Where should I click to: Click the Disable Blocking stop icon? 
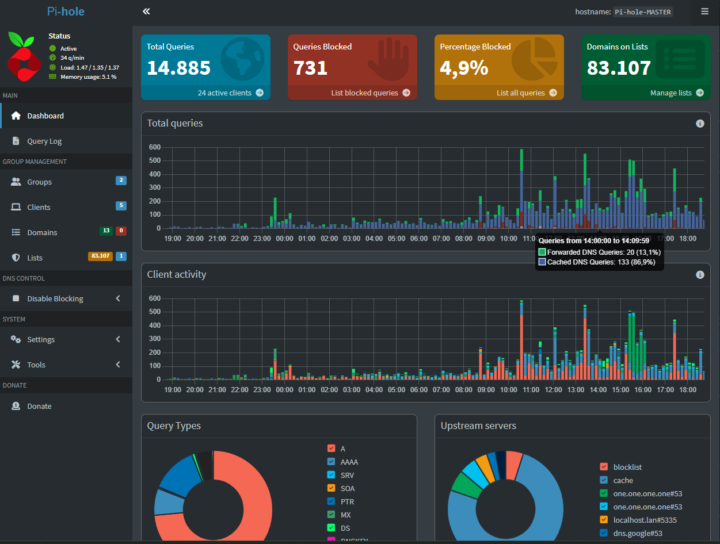coord(16,298)
